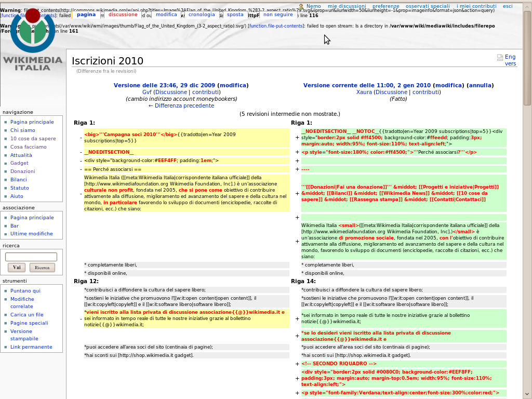This screenshot has width=532, height=399.
Task: Click the broken image icon near Eng vers
Action: click(500, 58)
